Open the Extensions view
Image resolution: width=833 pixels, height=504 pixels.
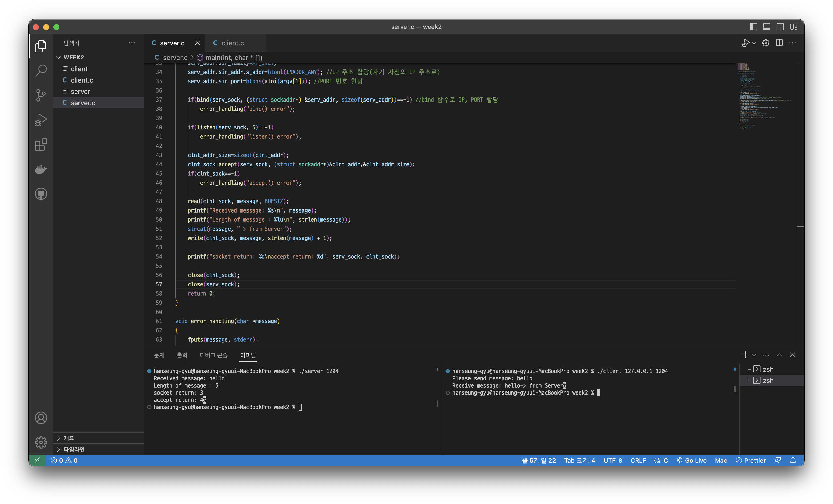(x=41, y=145)
